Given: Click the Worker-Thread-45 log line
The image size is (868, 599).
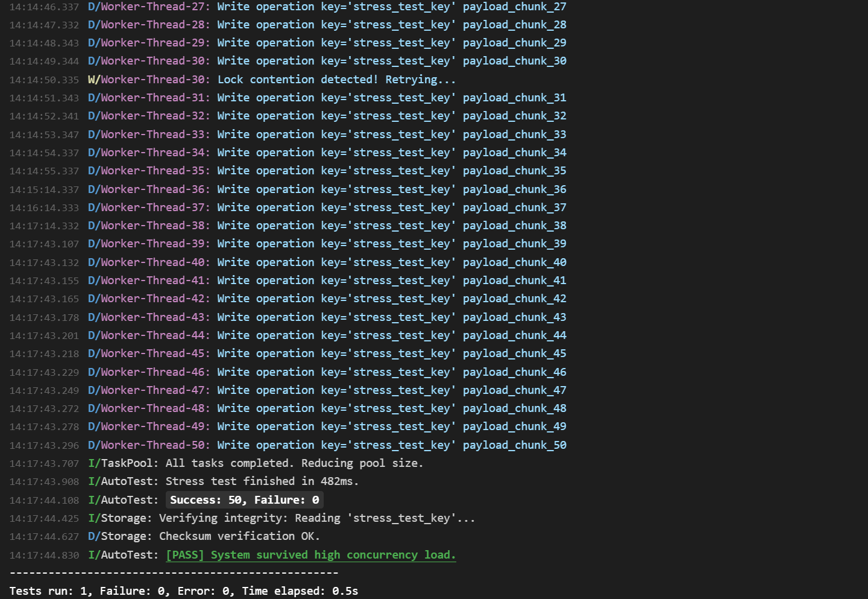Looking at the screenshot, I should pos(288,353).
